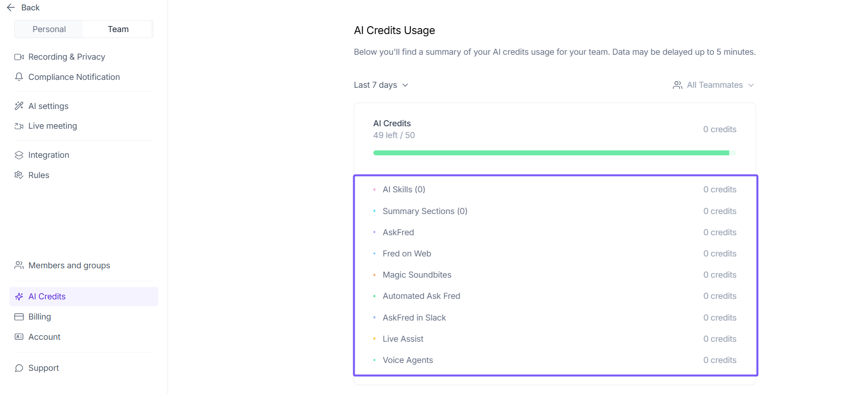The image size is (868, 394).
Task: Click the Support chat bubble icon
Action: pos(19,368)
